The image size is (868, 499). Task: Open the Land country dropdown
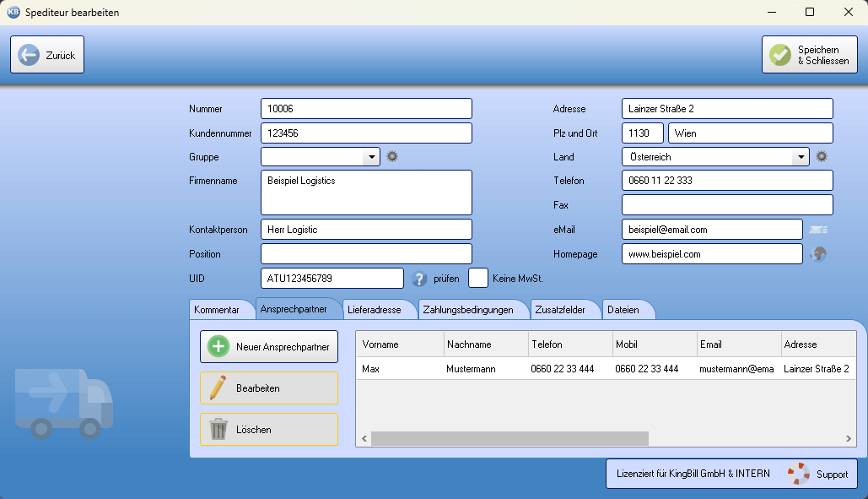click(x=803, y=156)
